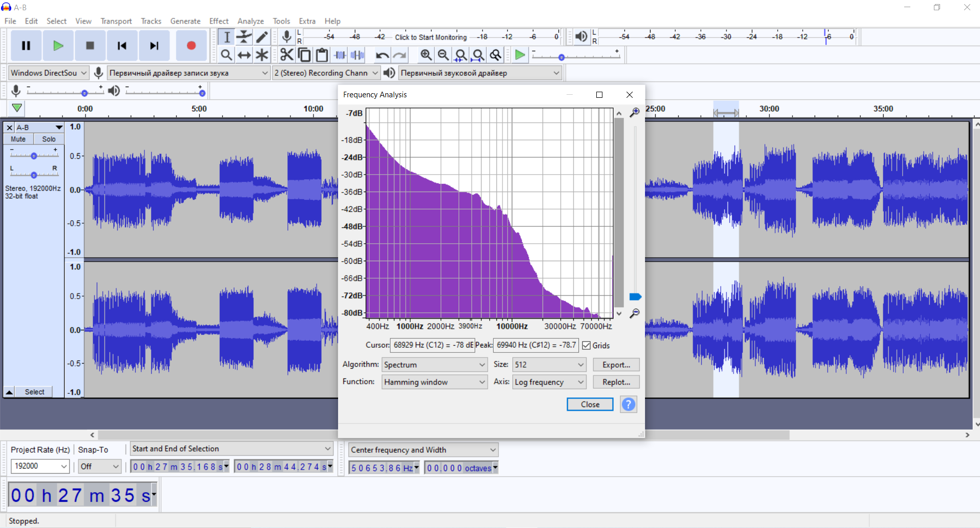The height and width of the screenshot is (528, 980).
Task: Start recording with the Record button
Action: (191, 46)
